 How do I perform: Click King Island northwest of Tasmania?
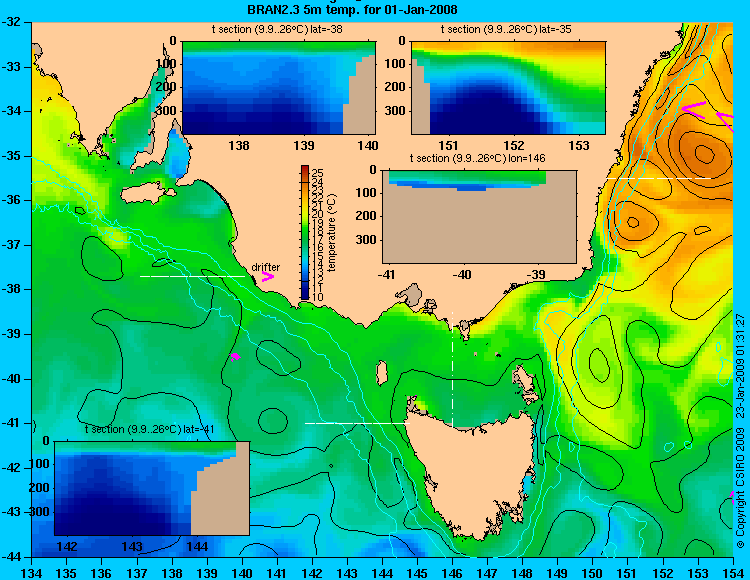tap(382, 373)
